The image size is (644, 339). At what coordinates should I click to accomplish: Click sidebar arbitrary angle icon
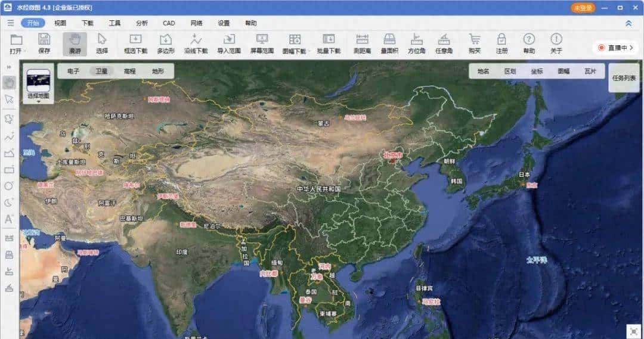click(9, 288)
